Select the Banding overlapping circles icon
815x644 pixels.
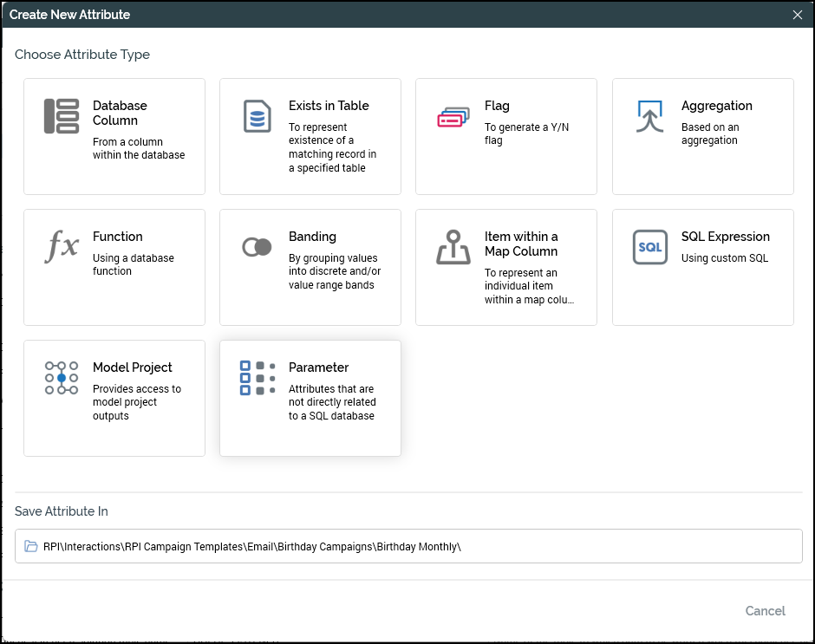[258, 248]
